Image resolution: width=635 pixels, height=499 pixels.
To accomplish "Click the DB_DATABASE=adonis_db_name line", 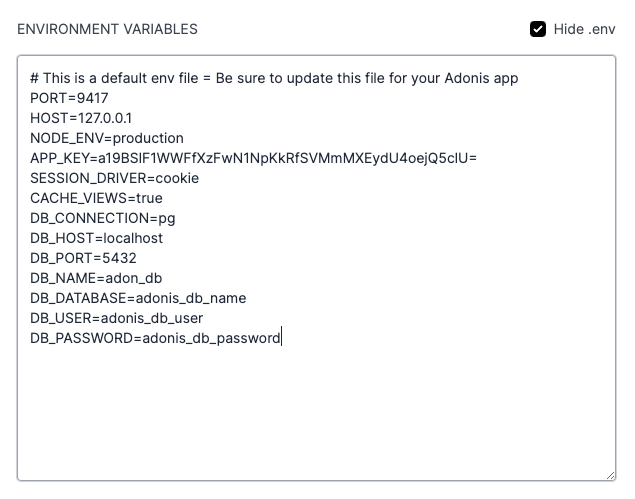I will coord(138,298).
